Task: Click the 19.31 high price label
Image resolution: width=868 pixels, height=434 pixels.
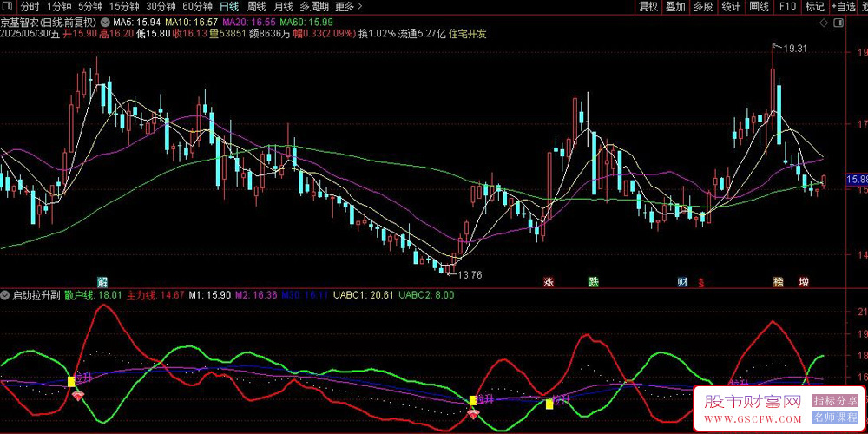Action: click(795, 49)
